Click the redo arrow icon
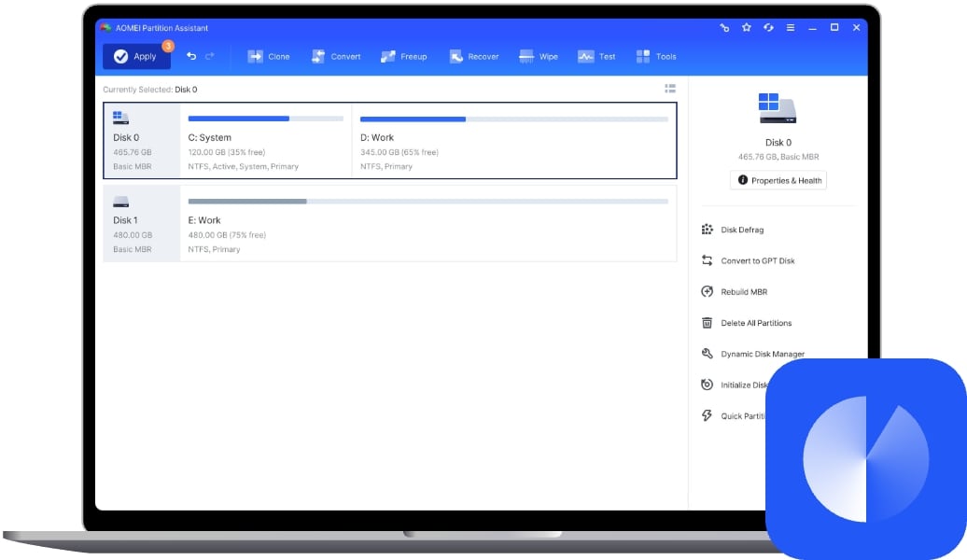This screenshot has width=967, height=560. click(x=210, y=56)
